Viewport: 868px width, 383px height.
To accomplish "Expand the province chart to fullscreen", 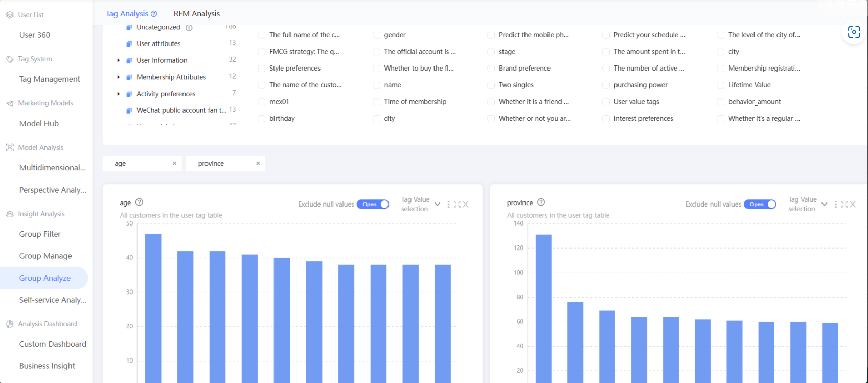I will pos(844,205).
